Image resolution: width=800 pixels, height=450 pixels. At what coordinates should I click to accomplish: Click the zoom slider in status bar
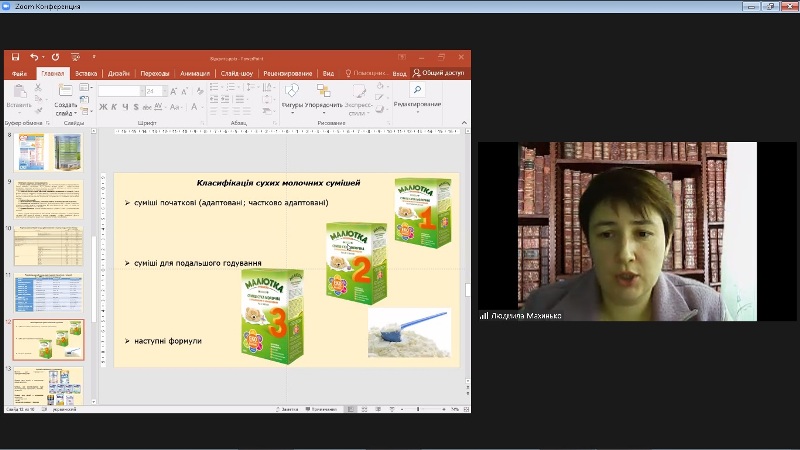[420, 409]
